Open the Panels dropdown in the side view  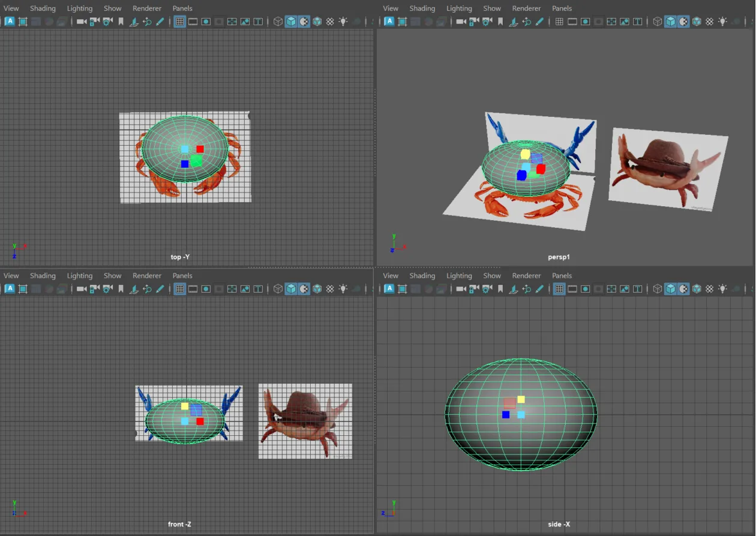pyautogui.click(x=562, y=275)
